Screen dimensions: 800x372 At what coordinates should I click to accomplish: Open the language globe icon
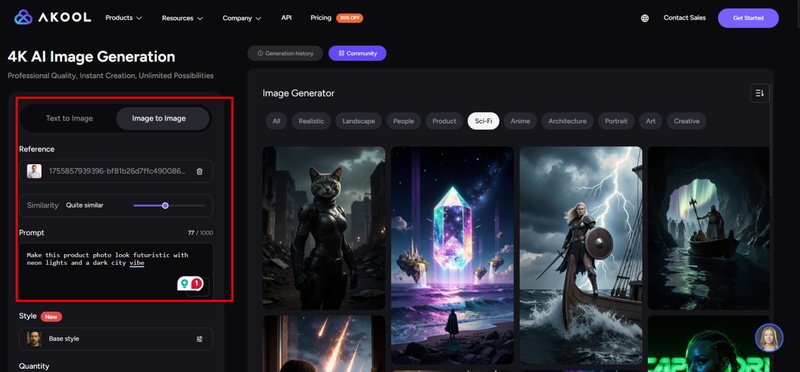click(645, 18)
